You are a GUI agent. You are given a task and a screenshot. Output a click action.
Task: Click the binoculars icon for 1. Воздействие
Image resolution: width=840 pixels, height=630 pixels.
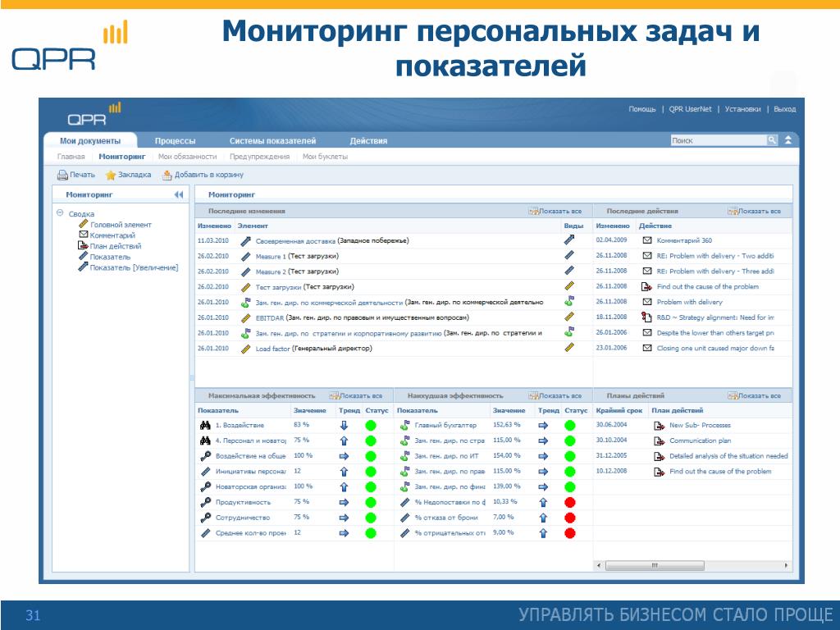[205, 426]
